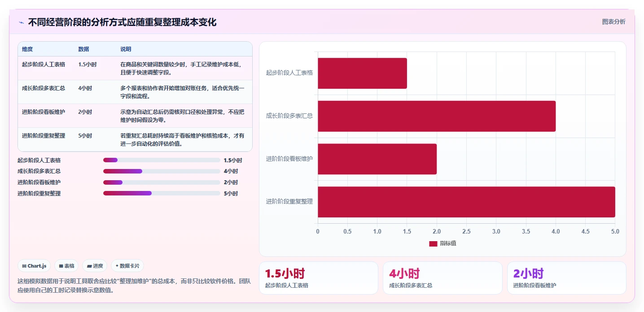Click the 成长阶段多表汇总 progress bar
The height and width of the screenshot is (312, 644).
click(x=162, y=171)
